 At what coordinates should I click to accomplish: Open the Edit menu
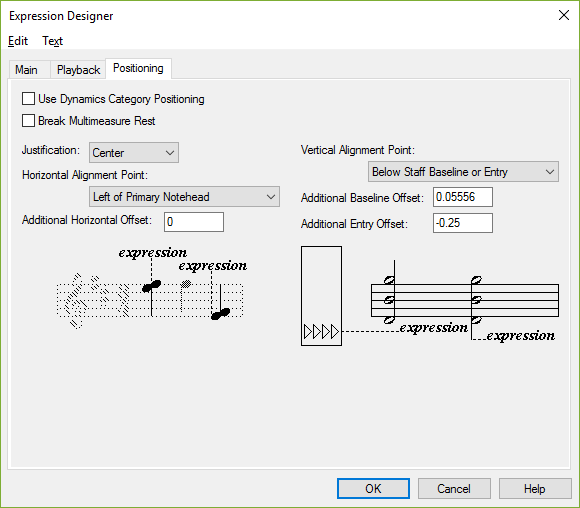(x=18, y=41)
